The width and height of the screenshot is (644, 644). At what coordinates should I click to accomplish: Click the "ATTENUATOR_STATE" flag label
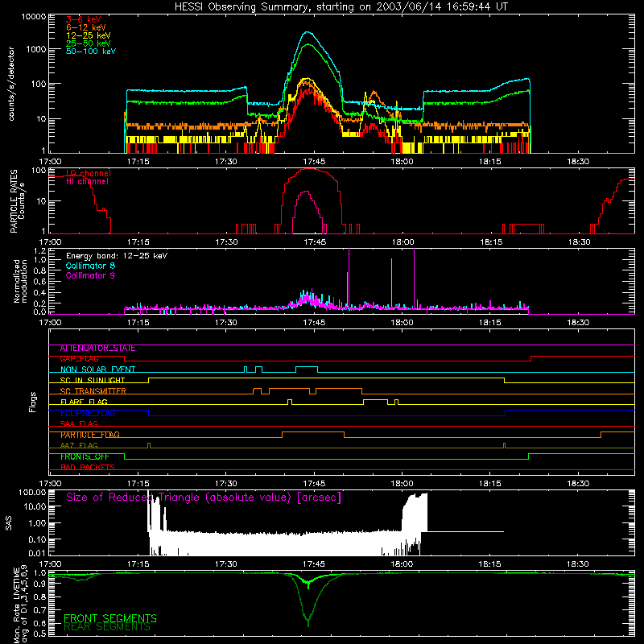coord(97,349)
